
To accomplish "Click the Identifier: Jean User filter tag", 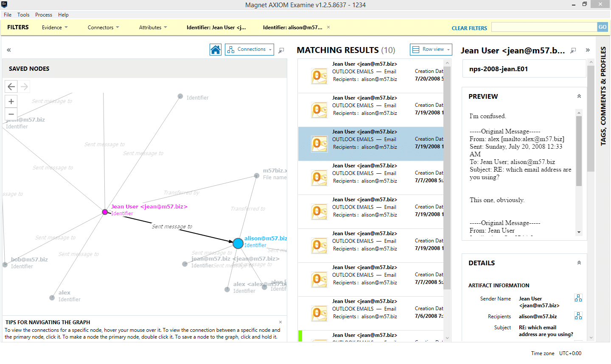I will click(x=216, y=28).
